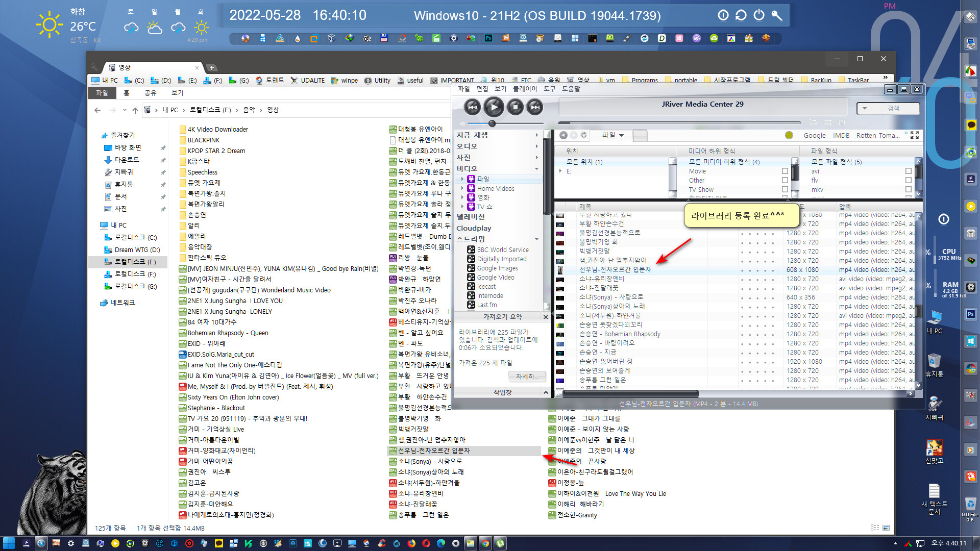Expand the 사진 section arrow
980x551 pixels.
click(536, 158)
